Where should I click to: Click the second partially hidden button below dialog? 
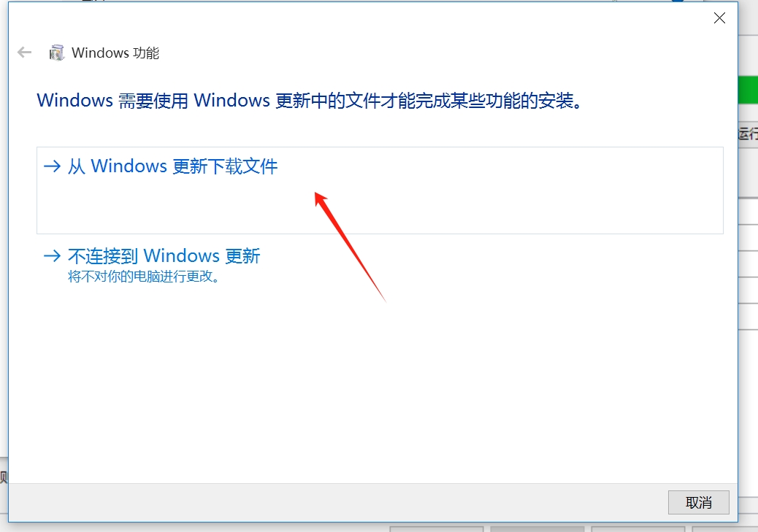click(537, 529)
